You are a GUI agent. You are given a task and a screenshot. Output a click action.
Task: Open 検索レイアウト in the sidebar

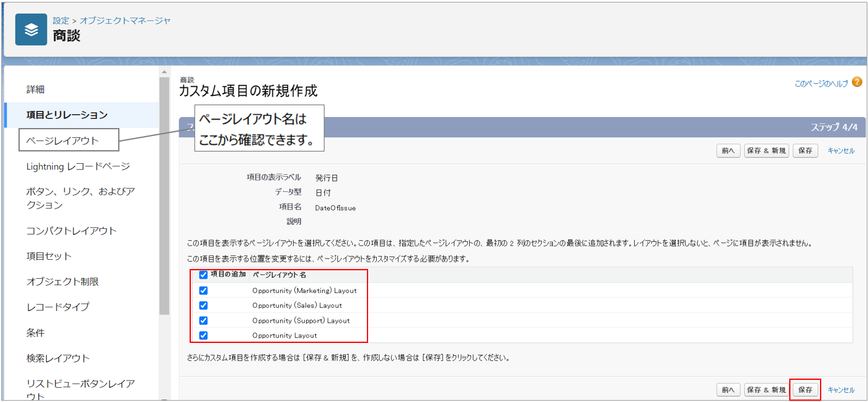[58, 358]
